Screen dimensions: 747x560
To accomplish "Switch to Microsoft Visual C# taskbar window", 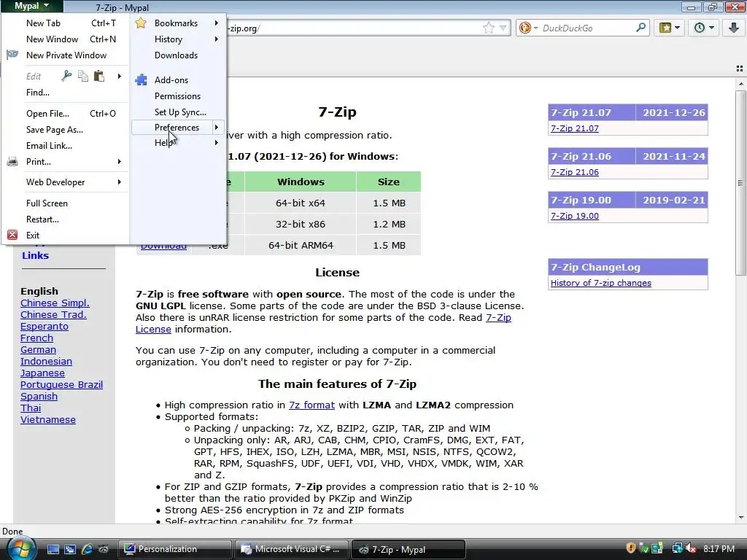I will pos(291,549).
